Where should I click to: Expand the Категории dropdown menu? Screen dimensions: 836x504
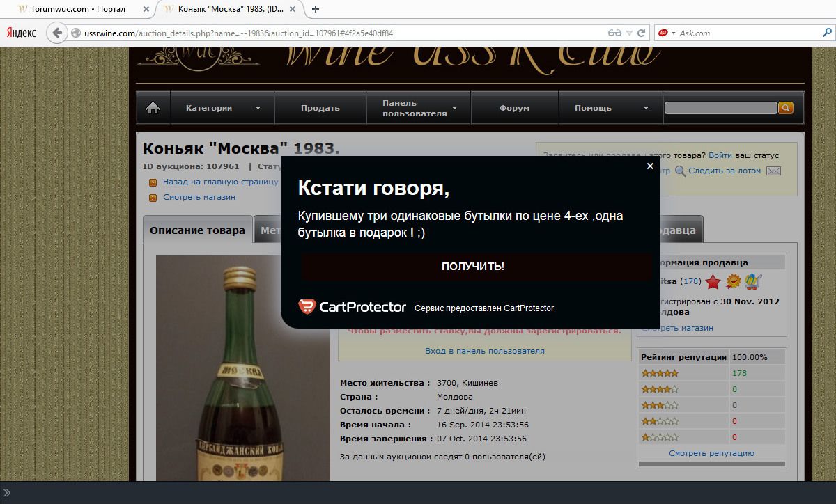coord(222,108)
